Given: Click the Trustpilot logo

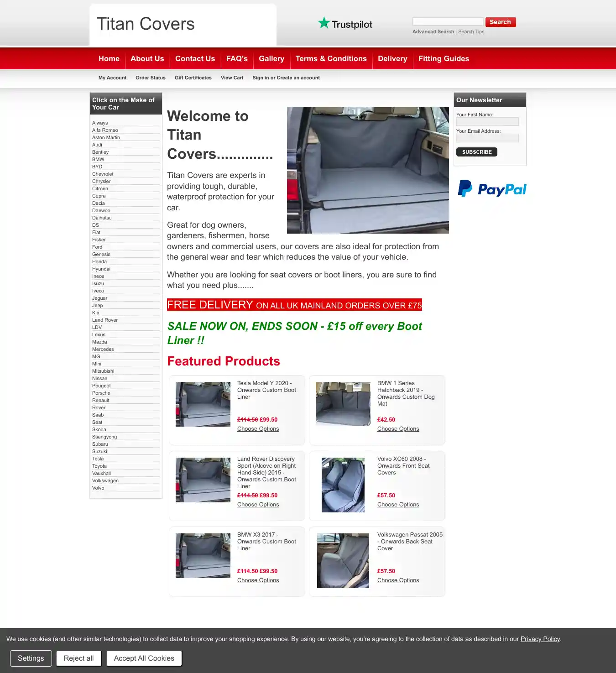Looking at the screenshot, I should pyautogui.click(x=345, y=24).
